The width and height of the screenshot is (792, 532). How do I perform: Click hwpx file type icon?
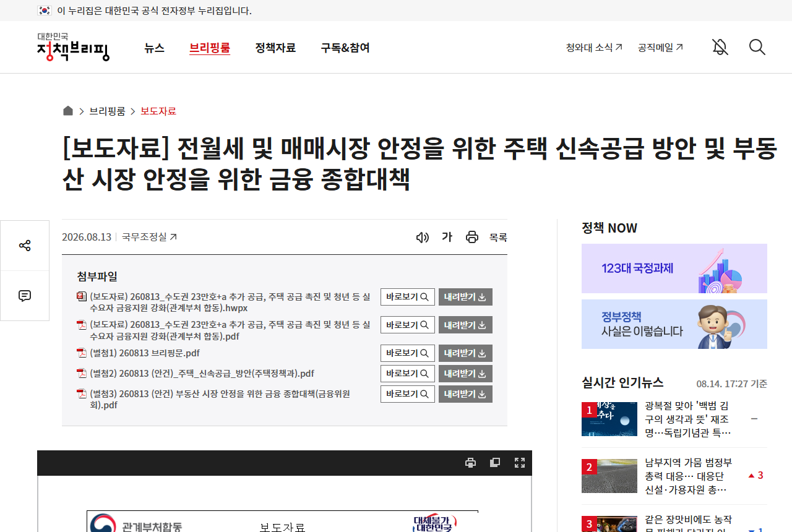[82, 296]
